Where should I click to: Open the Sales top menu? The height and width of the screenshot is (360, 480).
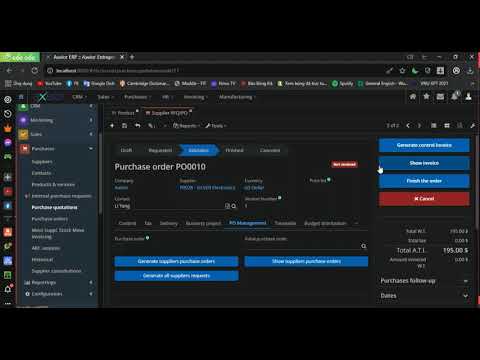105,97
